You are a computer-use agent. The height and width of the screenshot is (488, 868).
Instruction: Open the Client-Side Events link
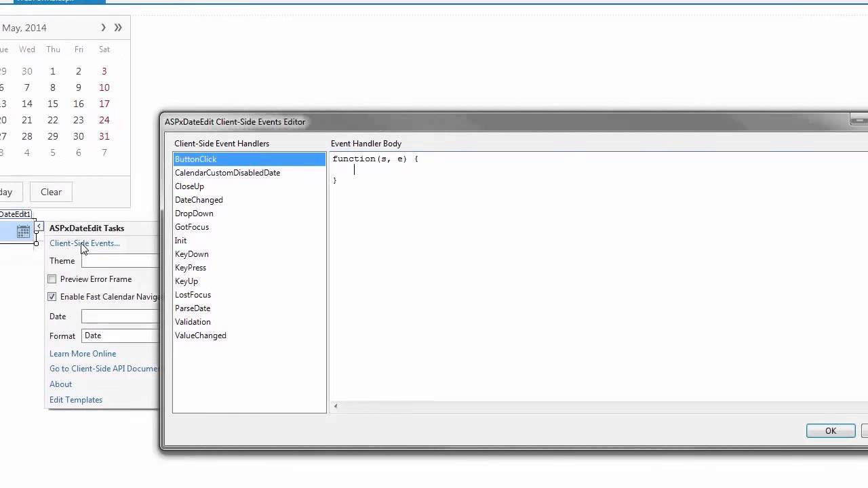click(85, 243)
